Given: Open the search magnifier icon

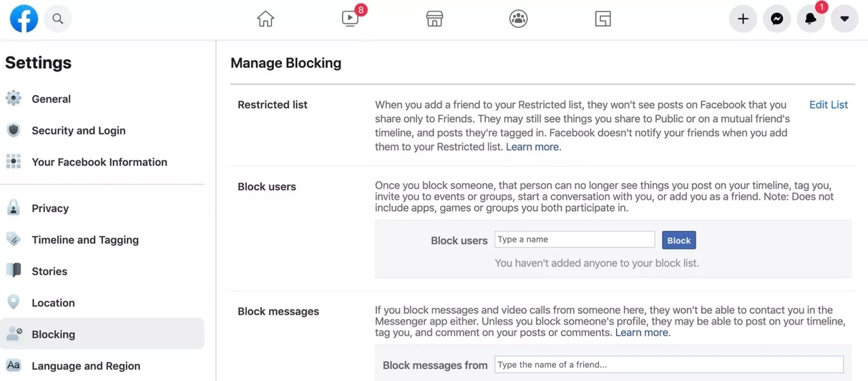Looking at the screenshot, I should 58,19.
